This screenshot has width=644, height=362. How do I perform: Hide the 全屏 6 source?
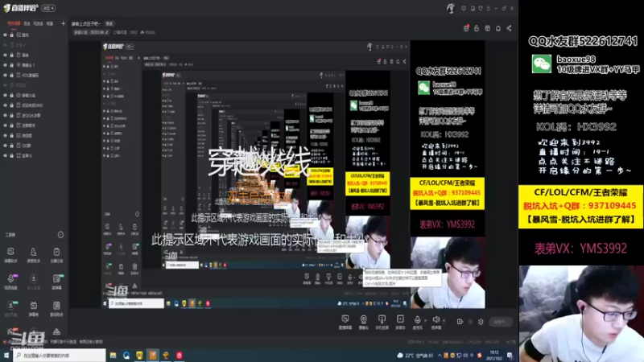(x=6, y=155)
